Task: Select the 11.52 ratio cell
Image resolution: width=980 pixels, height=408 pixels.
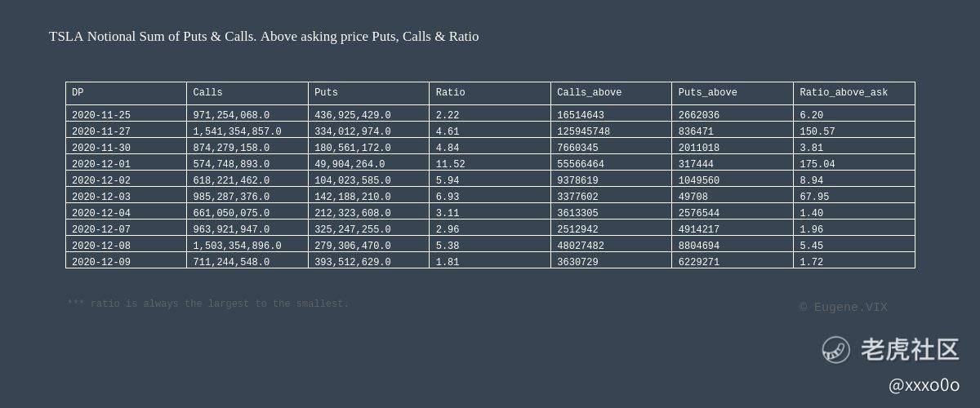Action: point(490,162)
